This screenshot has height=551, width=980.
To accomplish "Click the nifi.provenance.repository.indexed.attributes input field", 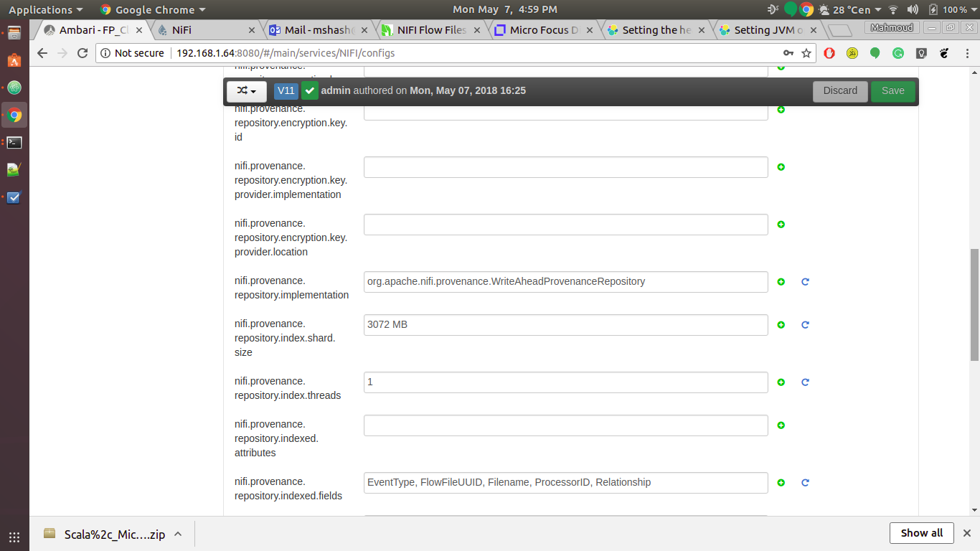I will [x=565, y=425].
